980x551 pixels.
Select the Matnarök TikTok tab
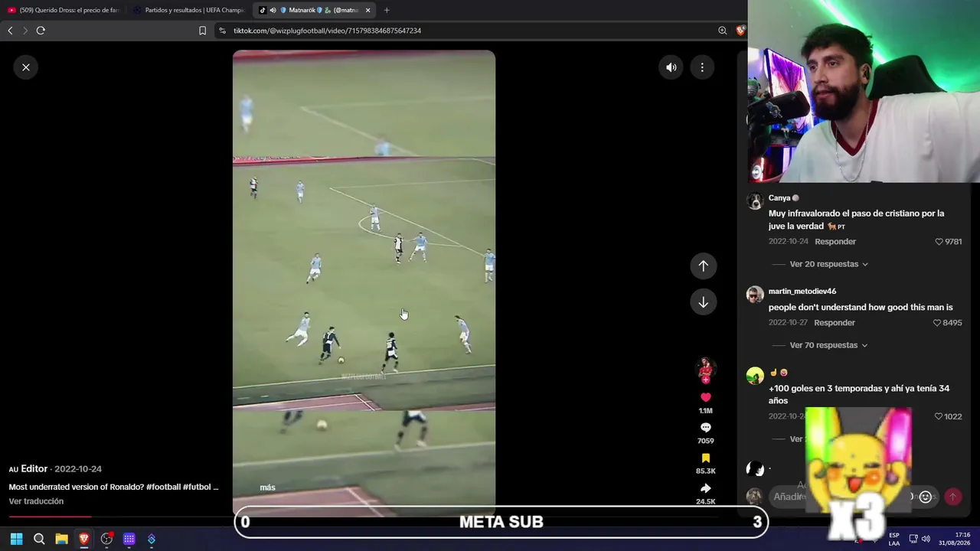314,10
